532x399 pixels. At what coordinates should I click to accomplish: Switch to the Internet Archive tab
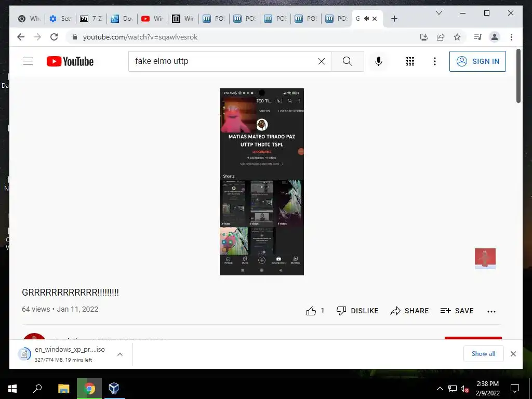[x=183, y=19]
